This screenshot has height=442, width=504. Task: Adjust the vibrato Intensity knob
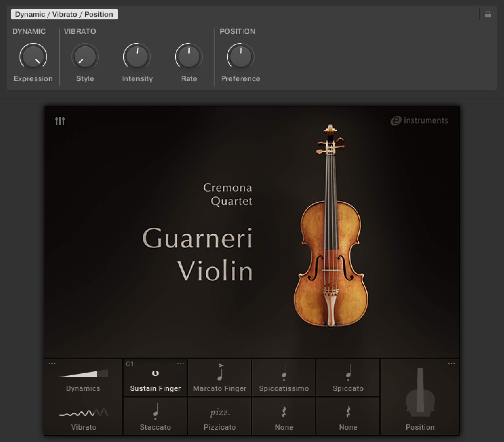coord(137,56)
